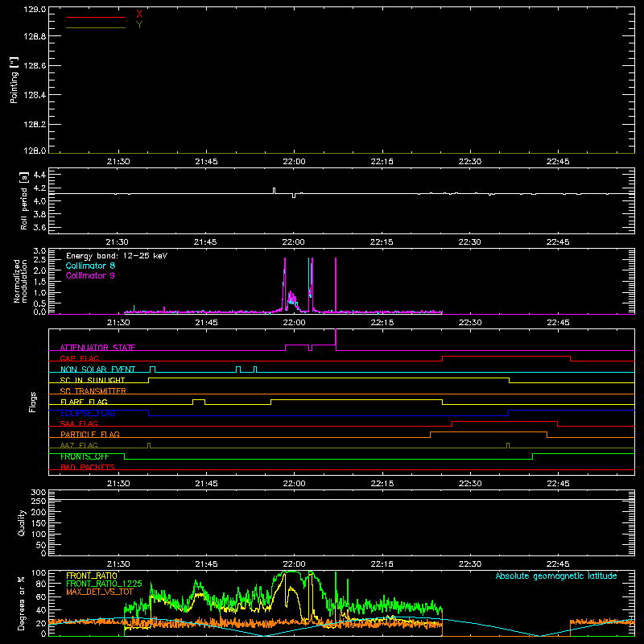This screenshot has height=644, width=644.
Task: Click the ECLIPSE_FLAG label
Action: tap(88, 413)
